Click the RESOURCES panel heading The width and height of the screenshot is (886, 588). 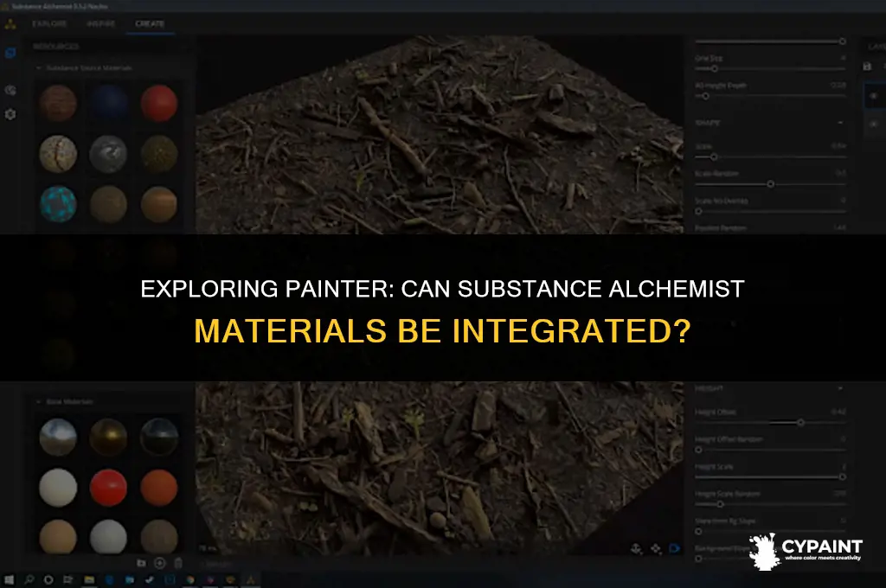55,47
